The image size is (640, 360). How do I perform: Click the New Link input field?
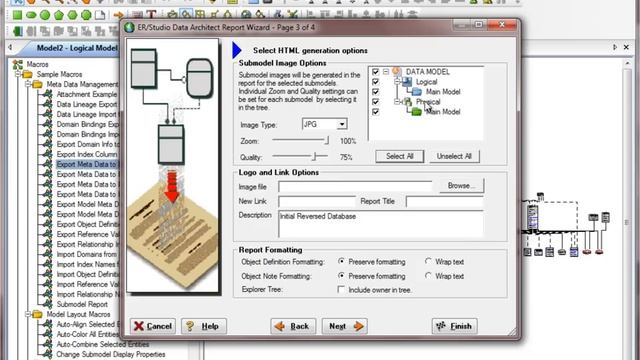(x=317, y=202)
